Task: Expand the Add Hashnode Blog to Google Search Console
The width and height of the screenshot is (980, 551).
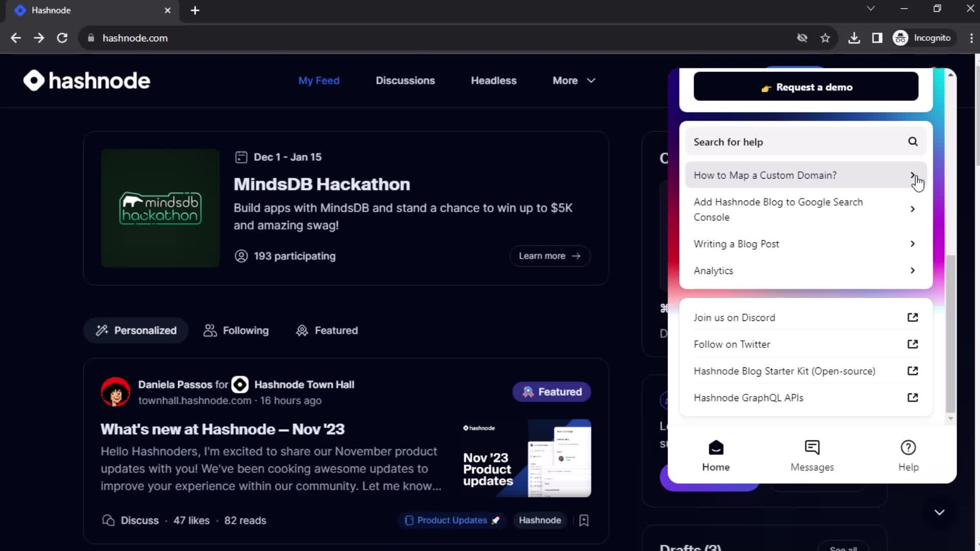Action: click(913, 209)
